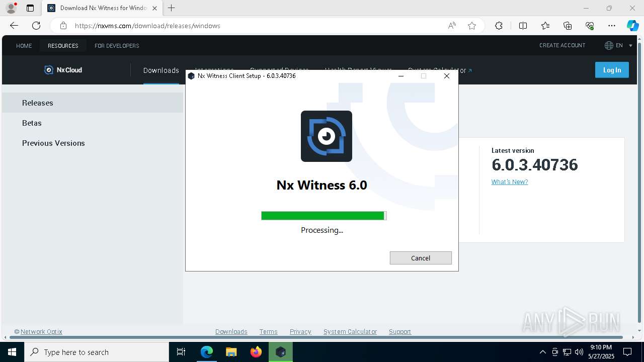Open the volume tray icon
Viewport: 644px width, 362px height.
click(579, 352)
